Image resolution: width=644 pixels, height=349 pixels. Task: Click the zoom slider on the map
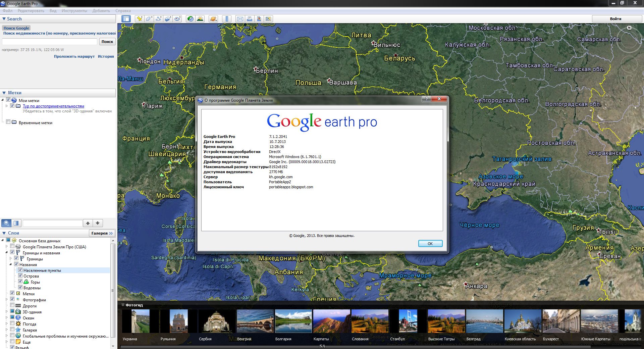coord(629,99)
